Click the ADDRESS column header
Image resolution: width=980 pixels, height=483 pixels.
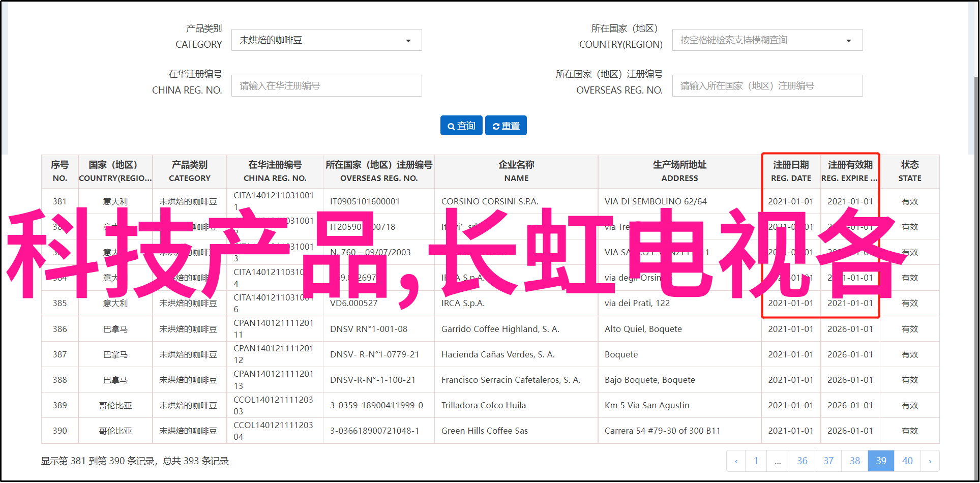coord(680,172)
